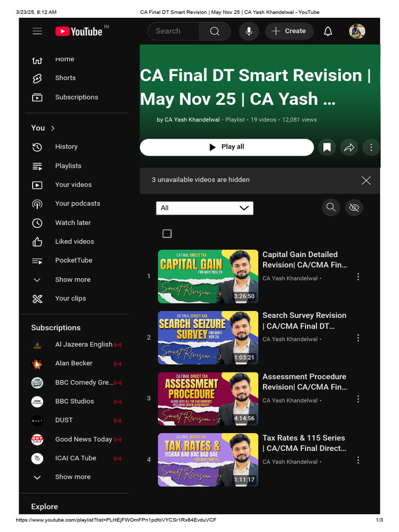Click Good News Today channel avatar
The height and width of the screenshot is (532, 399).
pyautogui.click(x=37, y=440)
